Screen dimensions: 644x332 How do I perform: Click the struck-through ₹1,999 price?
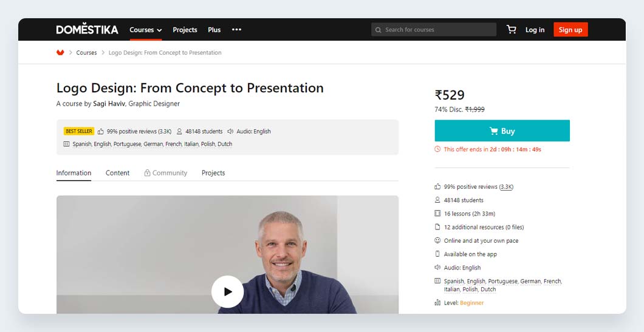click(474, 110)
